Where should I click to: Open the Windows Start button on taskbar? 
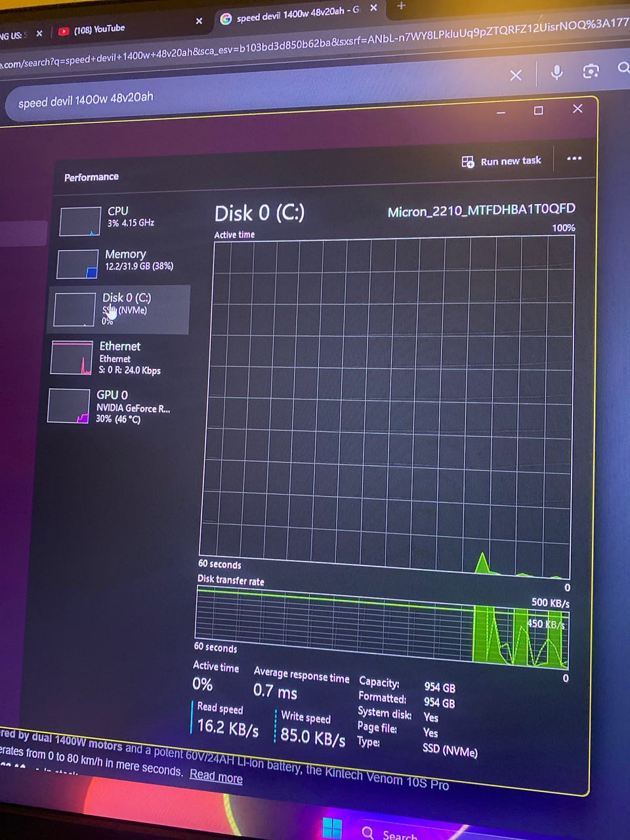[x=333, y=828]
